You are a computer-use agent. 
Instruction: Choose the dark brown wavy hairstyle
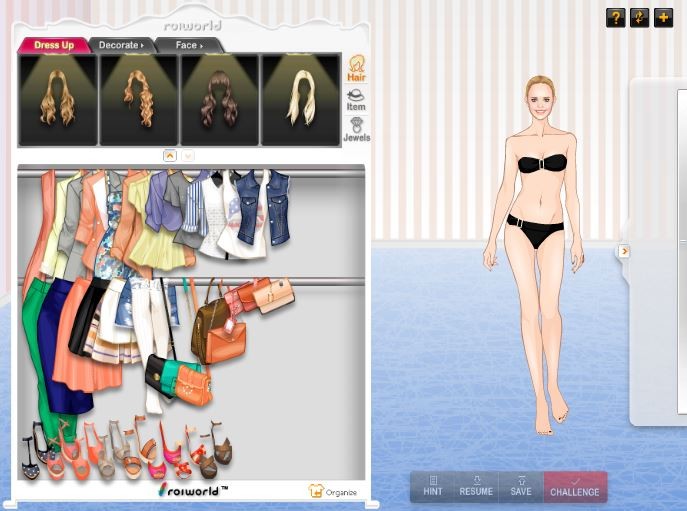pyautogui.click(x=219, y=100)
